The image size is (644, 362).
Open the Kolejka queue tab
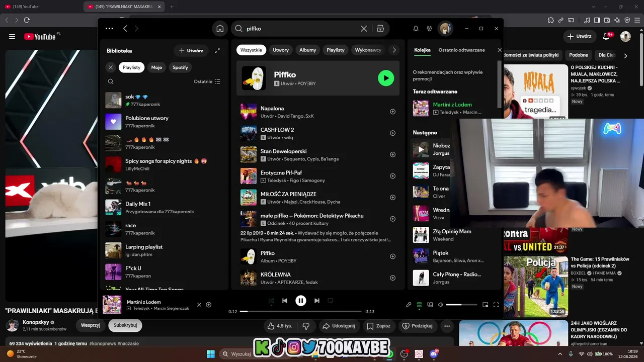tap(422, 50)
